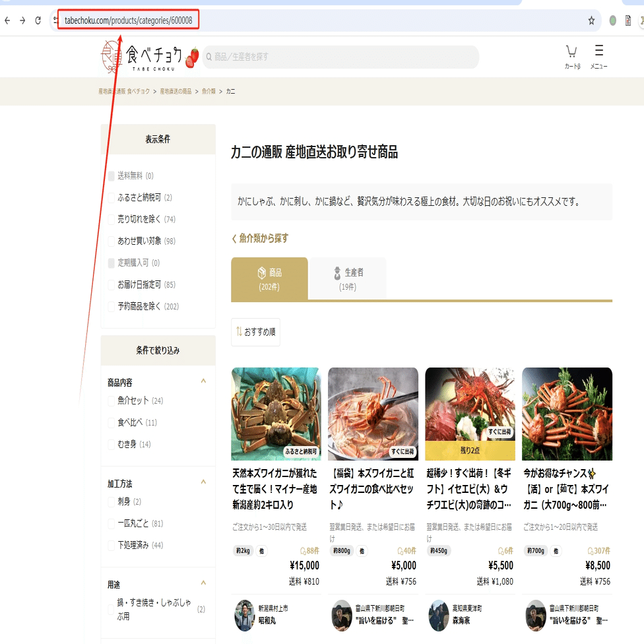Image resolution: width=644 pixels, height=644 pixels.
Task: Click the ¥8,500 price
Action: click(x=598, y=565)
